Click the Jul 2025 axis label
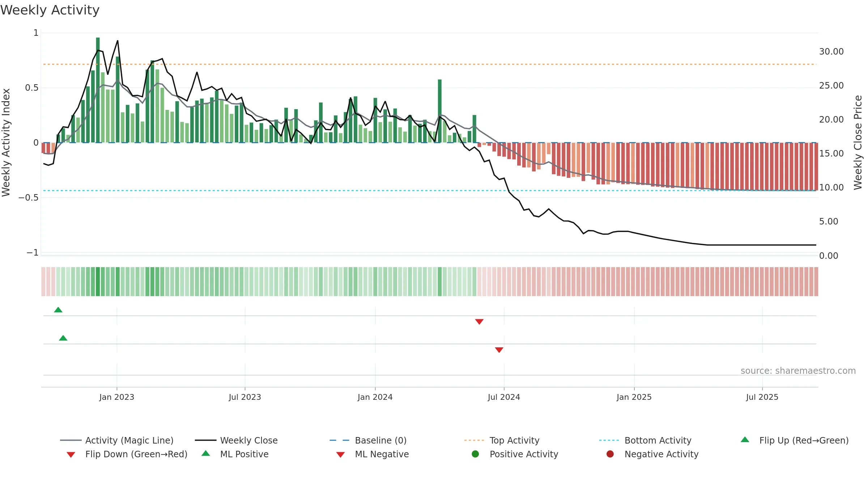Screen dimensions: 868x488 (x=762, y=397)
